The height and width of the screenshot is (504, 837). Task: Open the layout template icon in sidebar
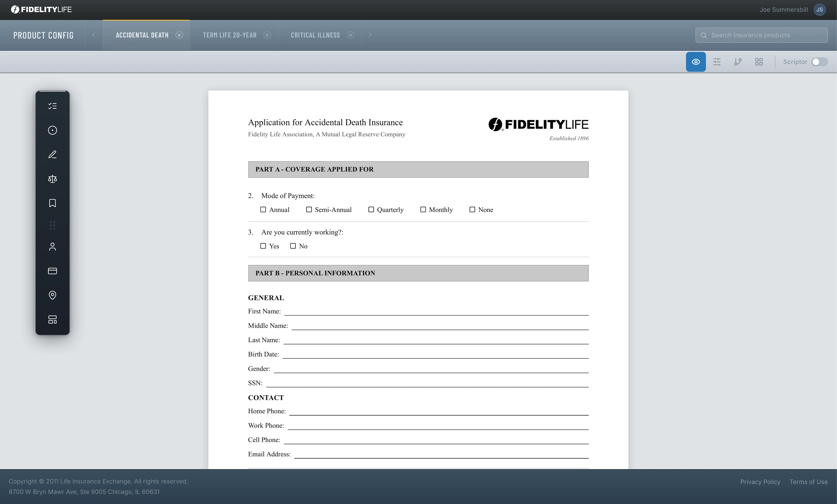[x=52, y=319]
